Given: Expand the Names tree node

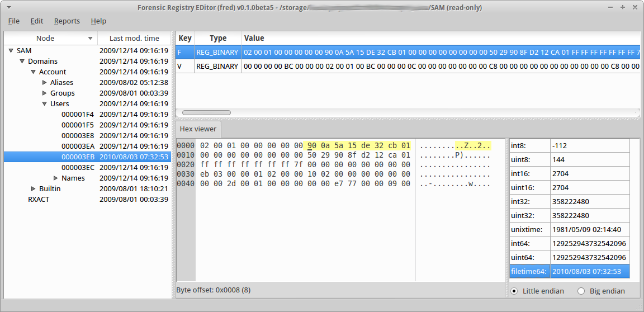Looking at the screenshot, I should [55, 178].
